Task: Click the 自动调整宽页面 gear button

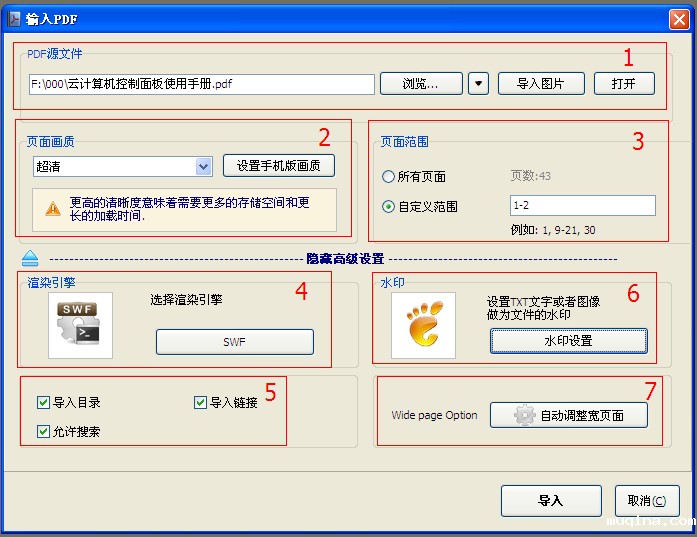Action: 568,415
